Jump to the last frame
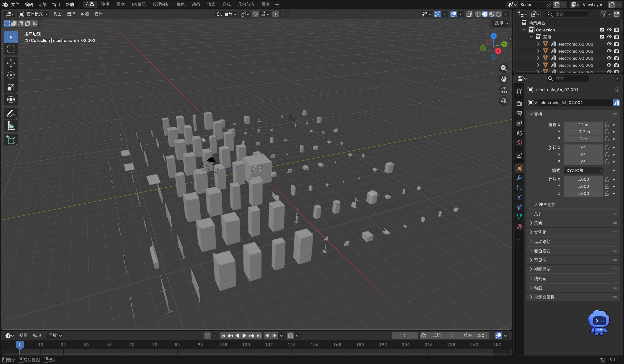This screenshot has width=624, height=364. 259,335
